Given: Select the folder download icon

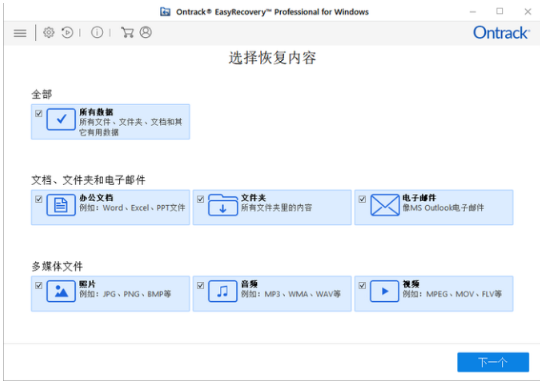Looking at the screenshot, I should pos(223,205).
